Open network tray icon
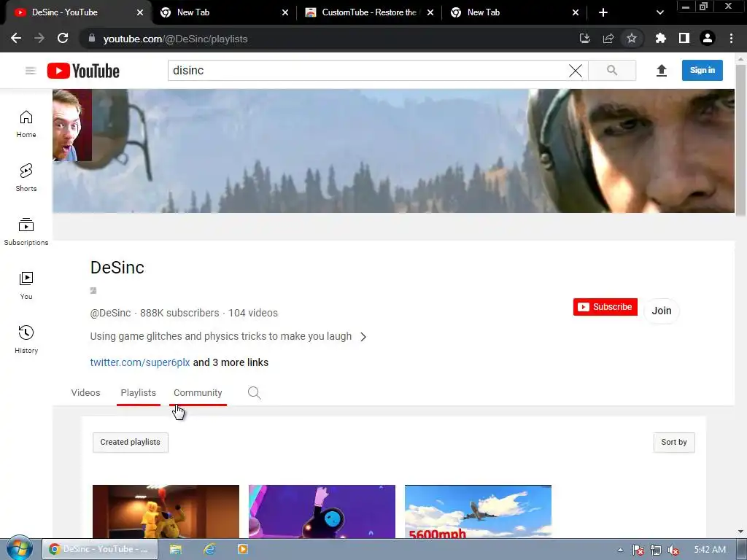This screenshot has height=560, width=747. pyautogui.click(x=656, y=551)
